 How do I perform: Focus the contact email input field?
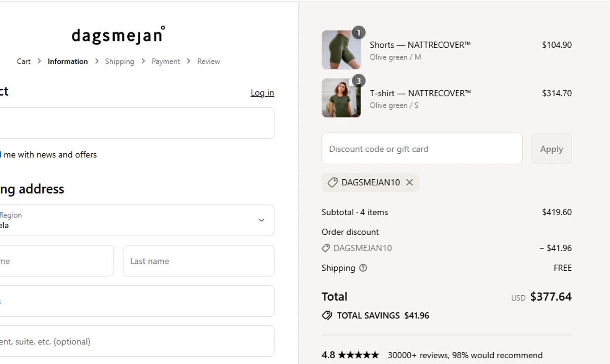136,123
